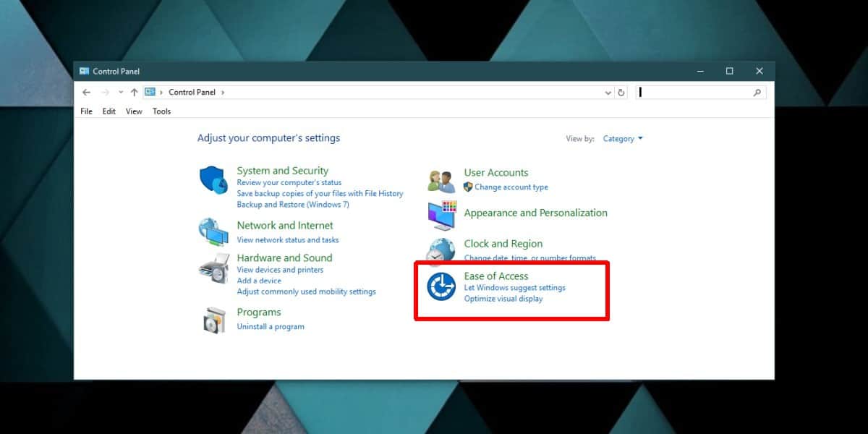Click the shield icon beside Change account type

coord(468,187)
